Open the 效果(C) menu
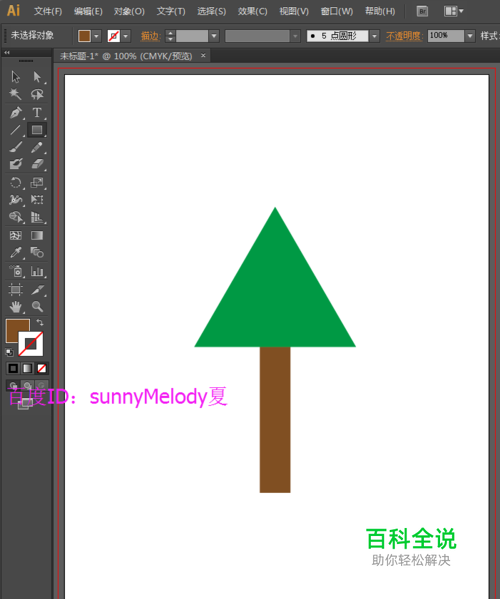Image resolution: width=500 pixels, height=599 pixels. coord(252,11)
